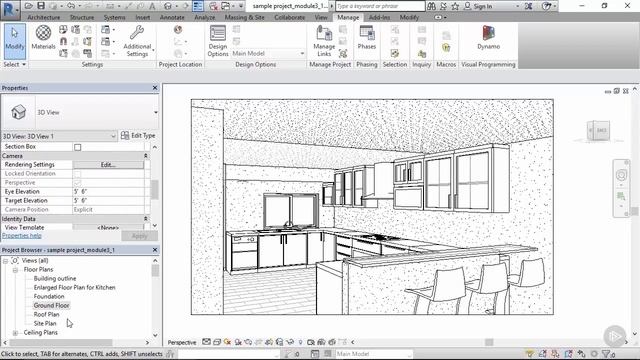Viewport: 640px width, 360px height.
Task: Collapse the Floor Plans tree node
Action: click(15, 270)
